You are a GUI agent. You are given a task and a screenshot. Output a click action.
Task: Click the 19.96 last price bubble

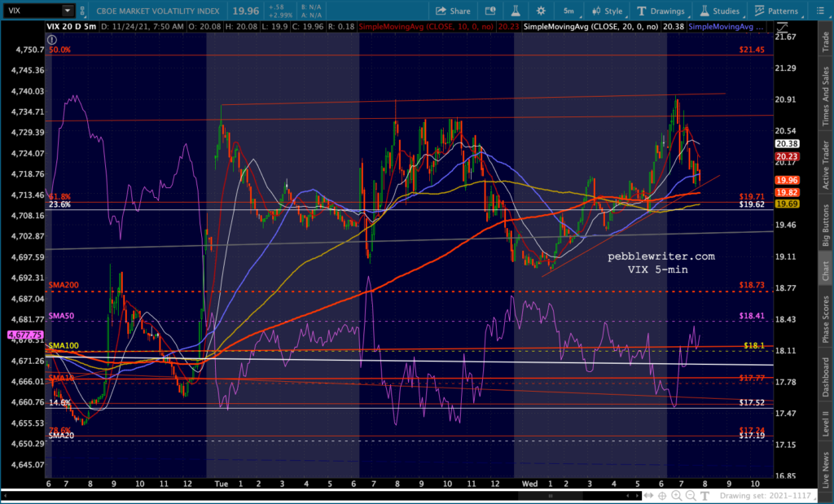788,180
